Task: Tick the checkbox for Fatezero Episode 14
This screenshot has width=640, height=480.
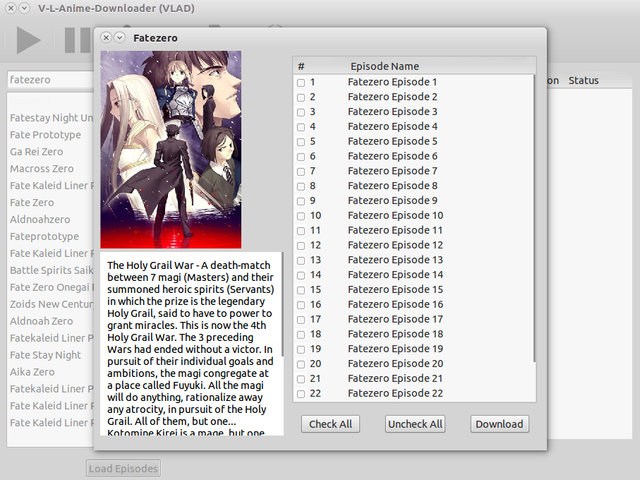Action: click(x=301, y=275)
